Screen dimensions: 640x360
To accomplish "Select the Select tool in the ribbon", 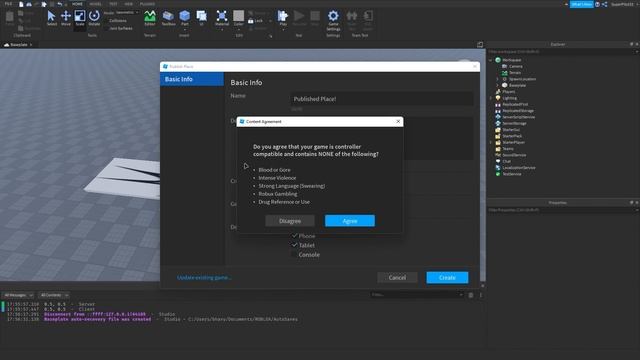I will (x=51, y=18).
